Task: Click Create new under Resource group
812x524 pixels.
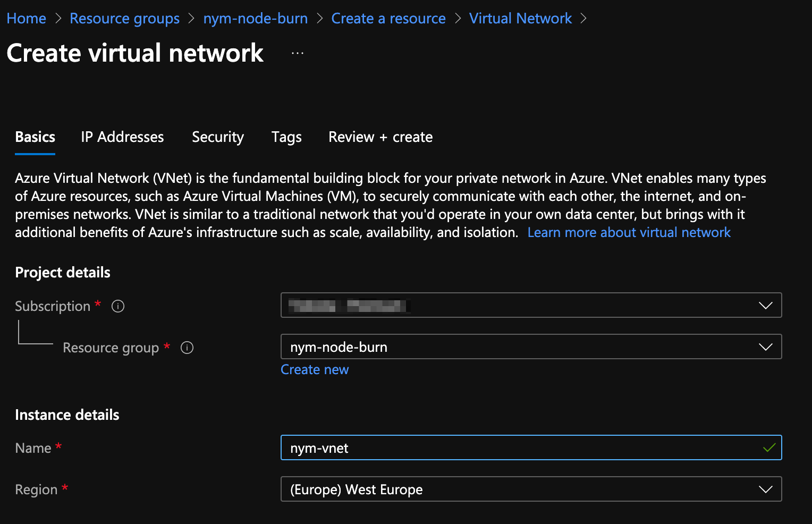Action: [x=315, y=369]
